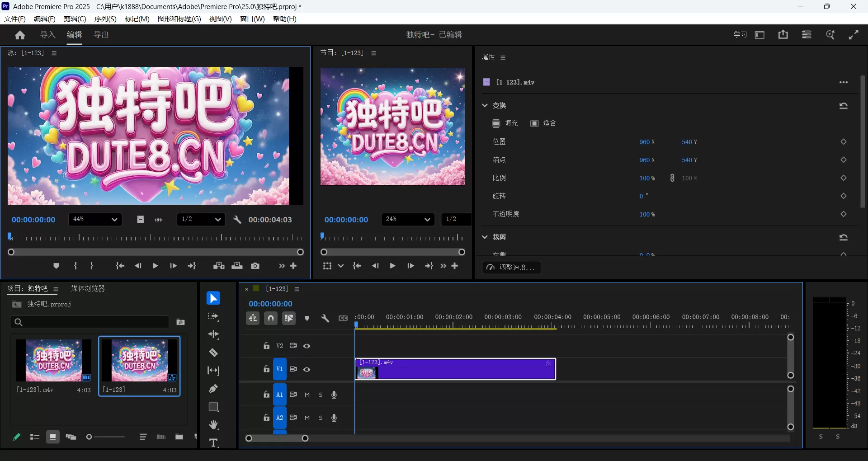
Task: Open the 序列(S) menu
Action: (105, 19)
